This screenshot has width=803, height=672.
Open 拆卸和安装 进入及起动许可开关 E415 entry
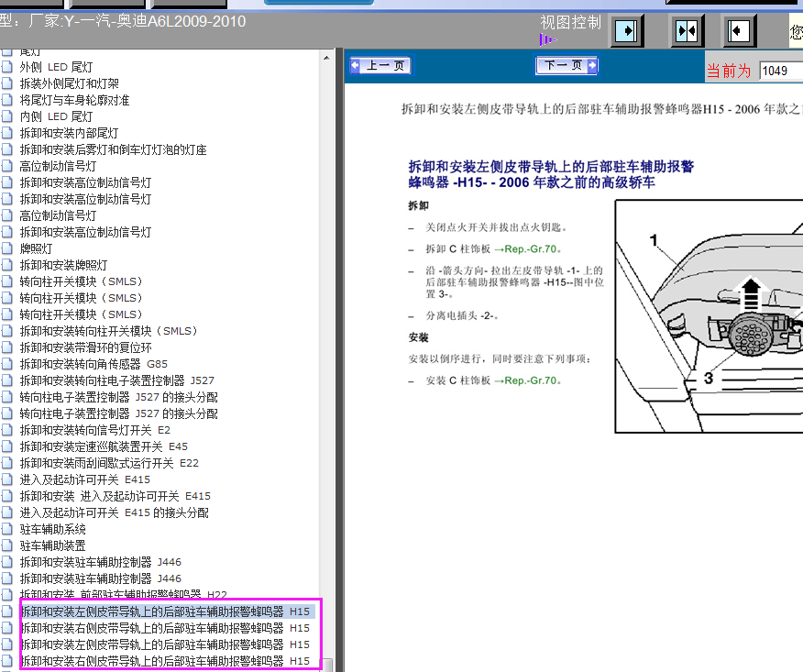pyautogui.click(x=115, y=496)
